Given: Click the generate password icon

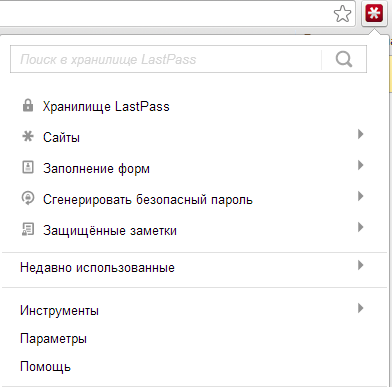Looking at the screenshot, I should tap(28, 198).
